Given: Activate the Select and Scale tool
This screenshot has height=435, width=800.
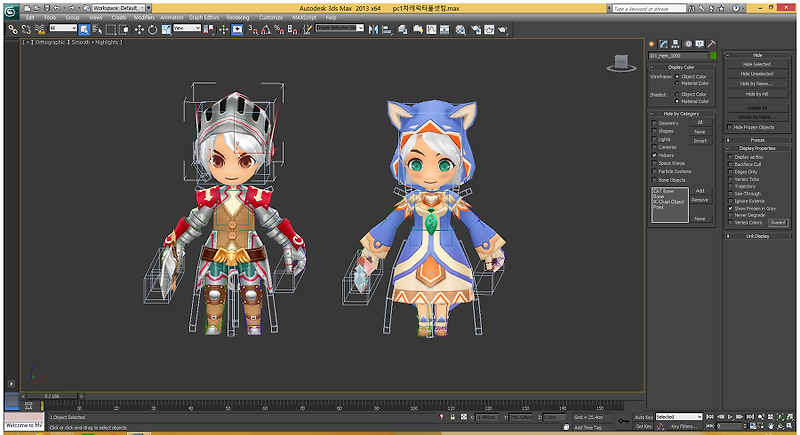Looking at the screenshot, I should point(166,30).
